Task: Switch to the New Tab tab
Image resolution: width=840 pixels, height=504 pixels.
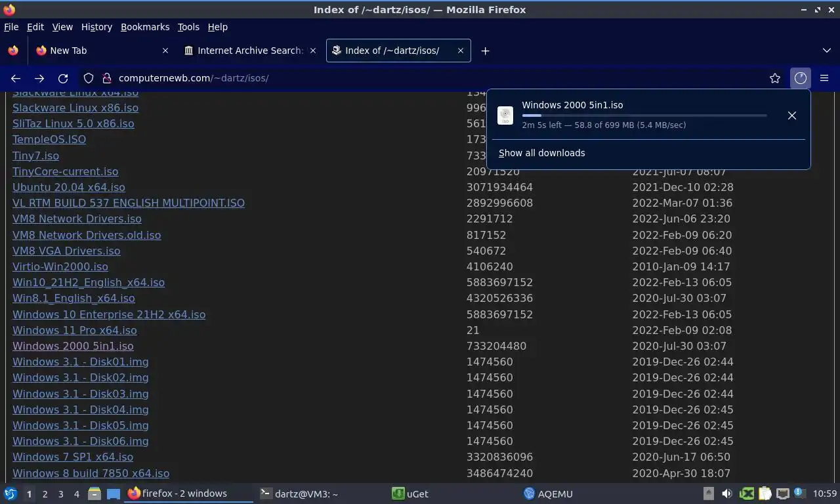Action: coord(103,51)
